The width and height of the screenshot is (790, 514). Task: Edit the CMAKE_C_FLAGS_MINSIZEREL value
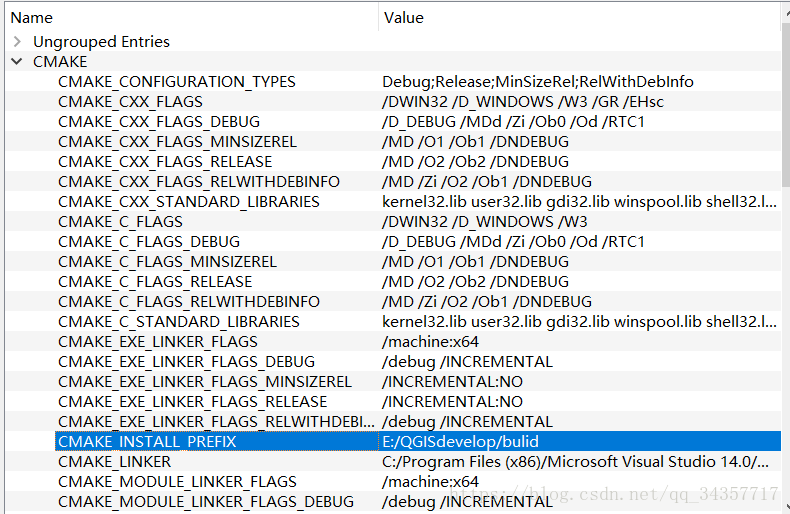pos(475,262)
